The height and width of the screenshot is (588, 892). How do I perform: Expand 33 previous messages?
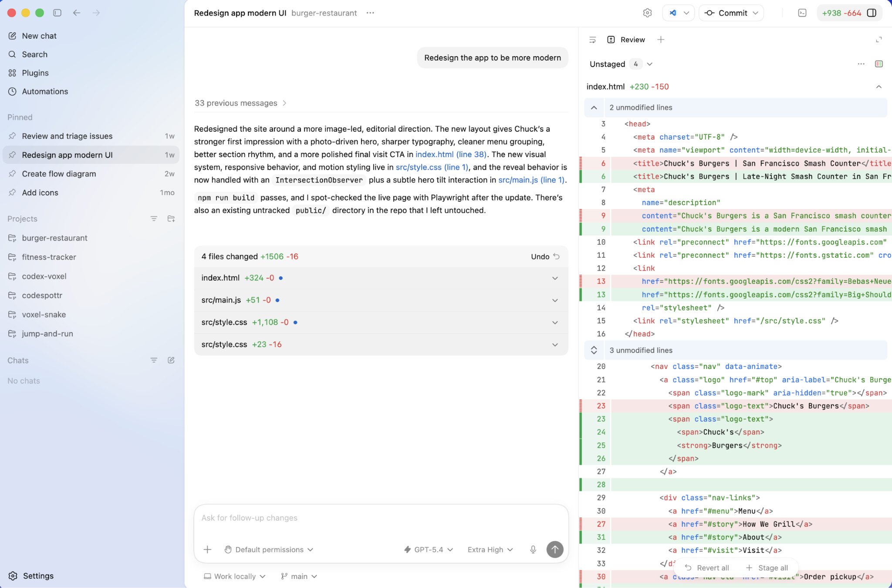pos(240,103)
